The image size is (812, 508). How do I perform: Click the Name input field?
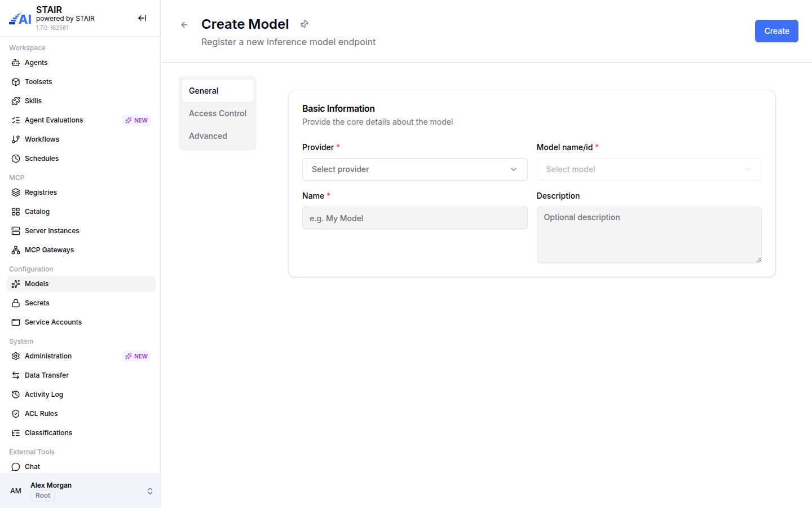(414, 218)
